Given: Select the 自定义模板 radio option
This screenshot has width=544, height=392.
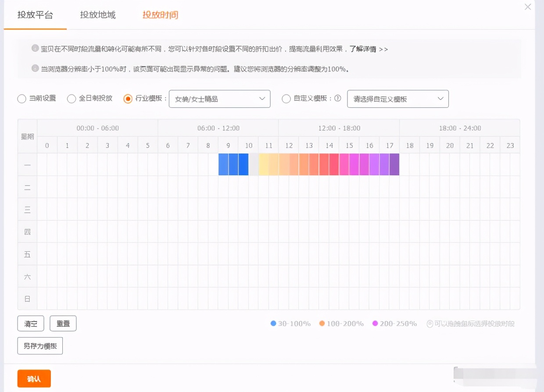Looking at the screenshot, I should tap(286, 99).
